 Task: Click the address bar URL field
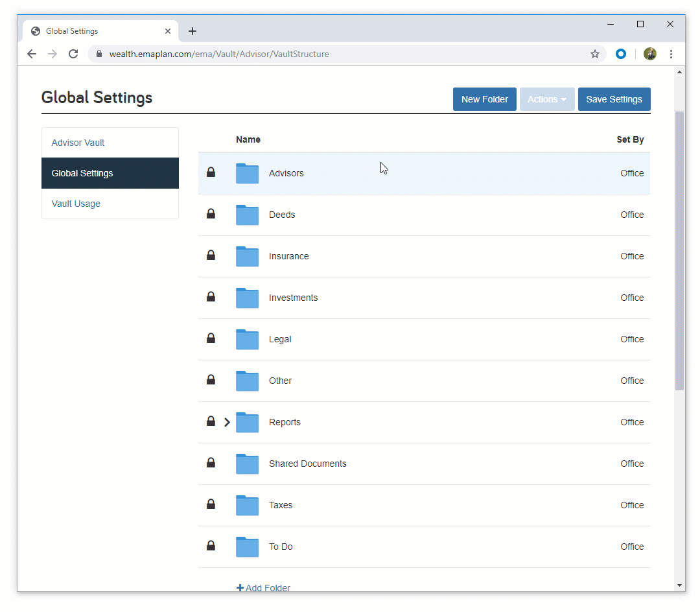(x=347, y=54)
